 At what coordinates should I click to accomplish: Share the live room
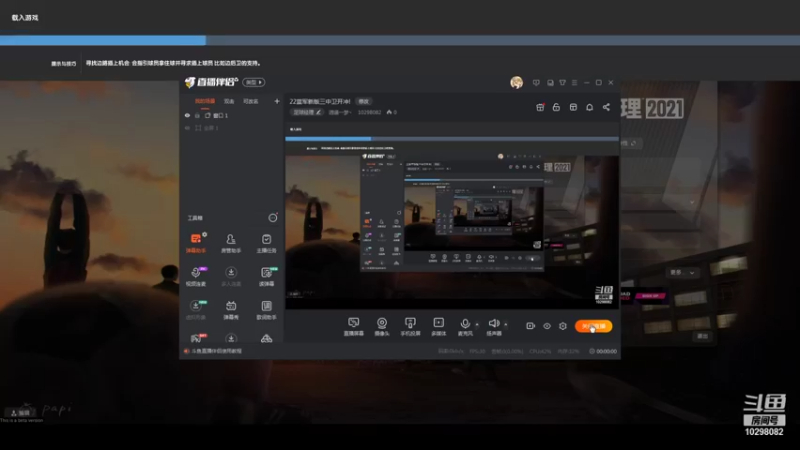[606, 107]
